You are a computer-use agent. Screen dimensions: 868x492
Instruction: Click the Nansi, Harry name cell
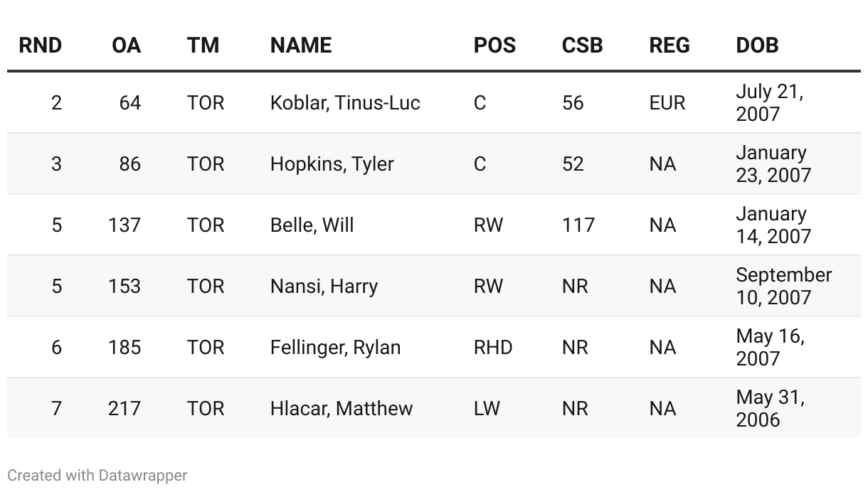pyautogui.click(x=324, y=287)
